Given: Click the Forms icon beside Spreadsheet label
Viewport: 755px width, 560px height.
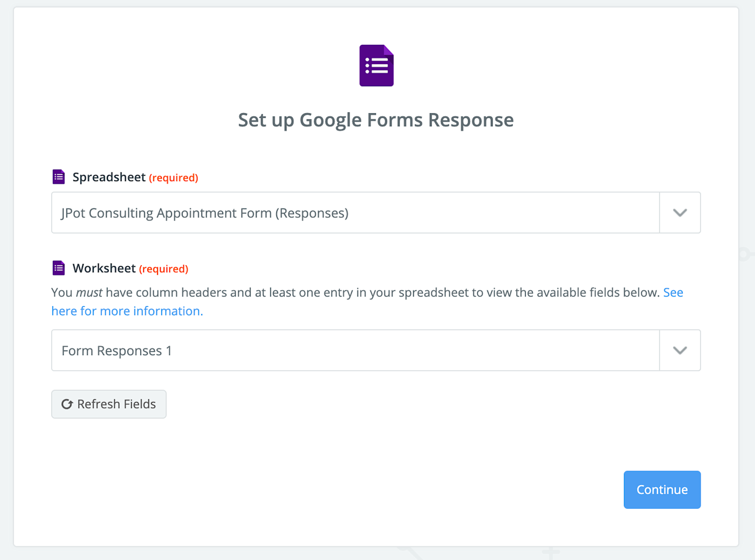Looking at the screenshot, I should point(59,177).
